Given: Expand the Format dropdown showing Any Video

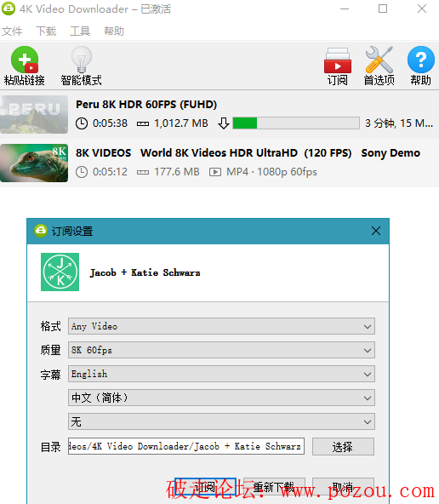Looking at the screenshot, I should point(221,326).
